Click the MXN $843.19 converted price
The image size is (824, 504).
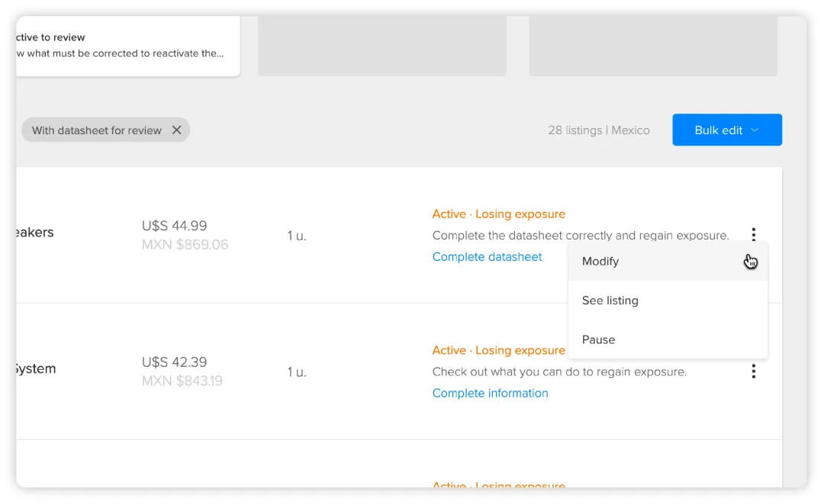182,381
